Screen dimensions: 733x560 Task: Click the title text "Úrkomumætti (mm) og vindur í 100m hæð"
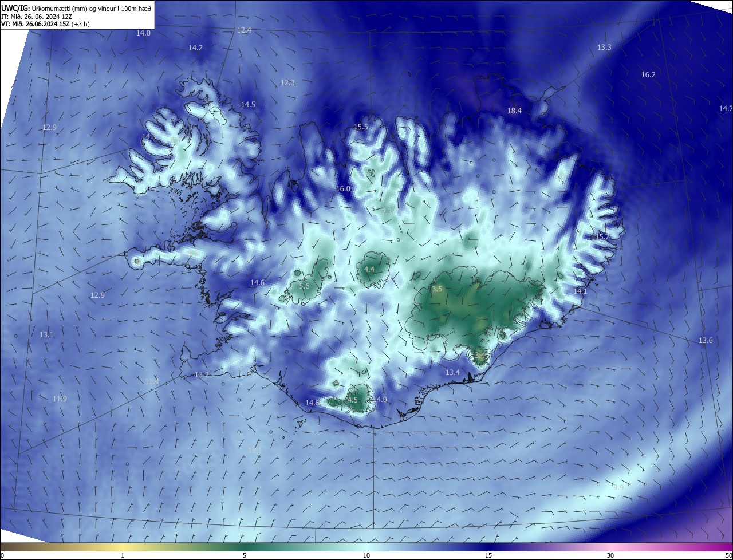point(91,9)
